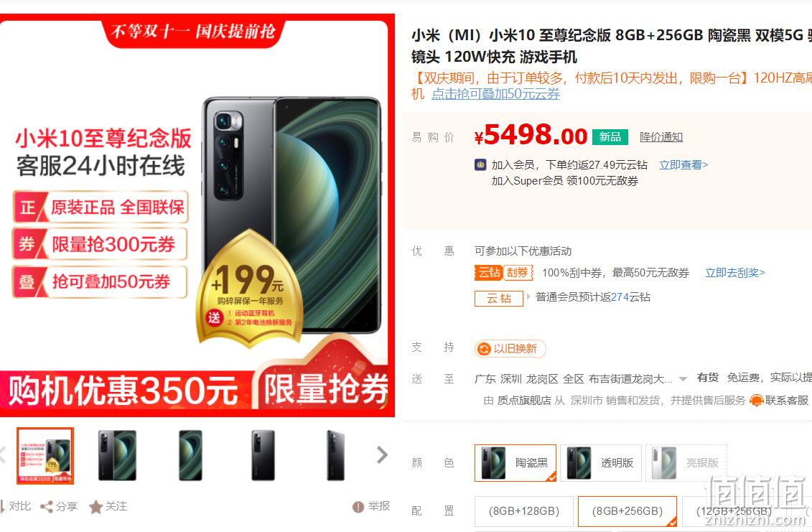Click the star follow icon

pos(95,507)
